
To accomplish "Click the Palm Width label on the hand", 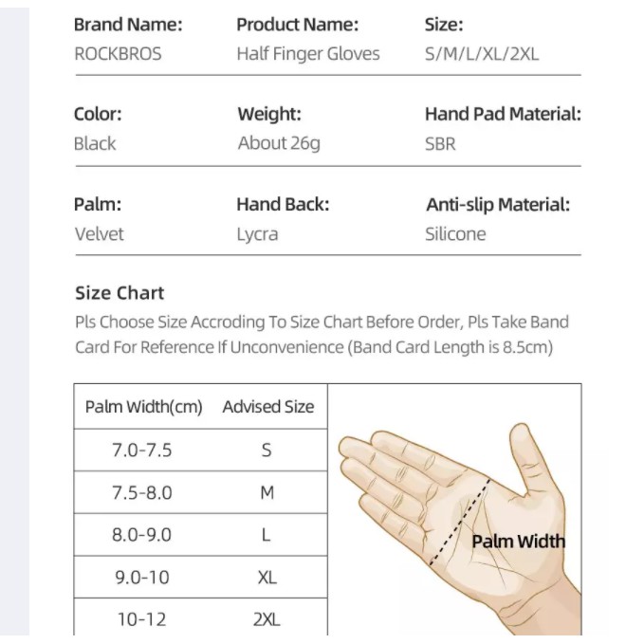I will click(x=518, y=542).
